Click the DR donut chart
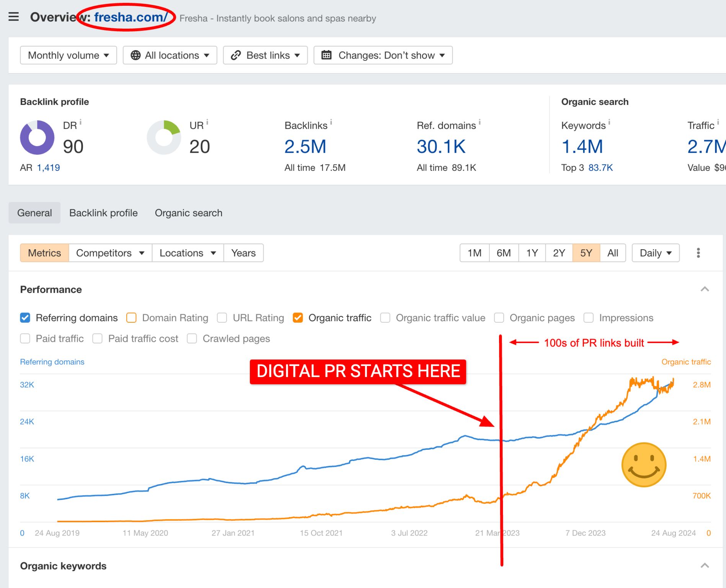This screenshot has height=588, width=726. click(37, 137)
